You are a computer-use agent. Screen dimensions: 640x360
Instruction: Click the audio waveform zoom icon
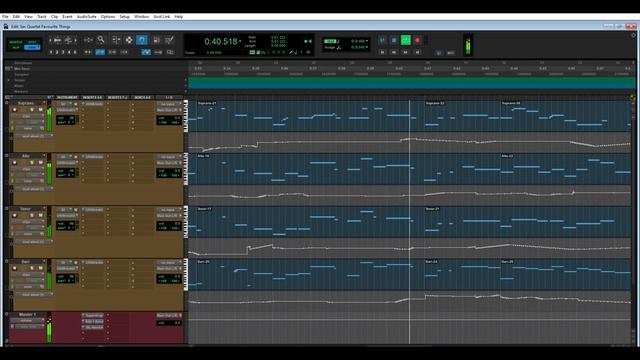point(58,40)
